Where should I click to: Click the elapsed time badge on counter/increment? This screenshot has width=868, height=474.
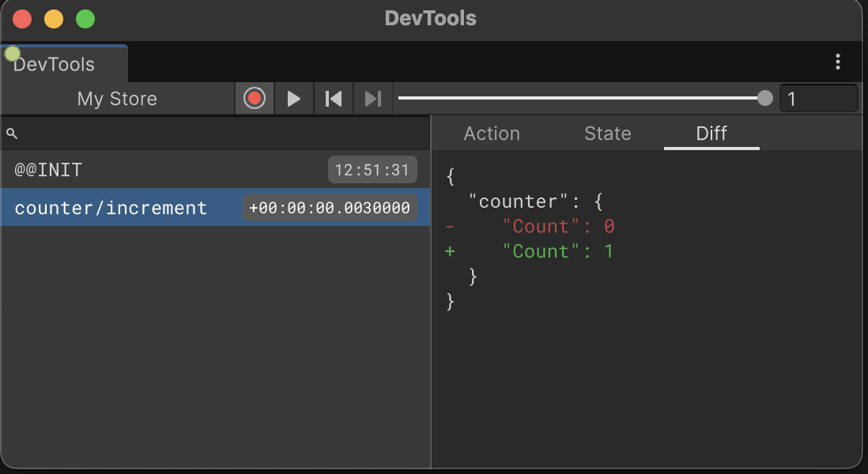[330, 208]
